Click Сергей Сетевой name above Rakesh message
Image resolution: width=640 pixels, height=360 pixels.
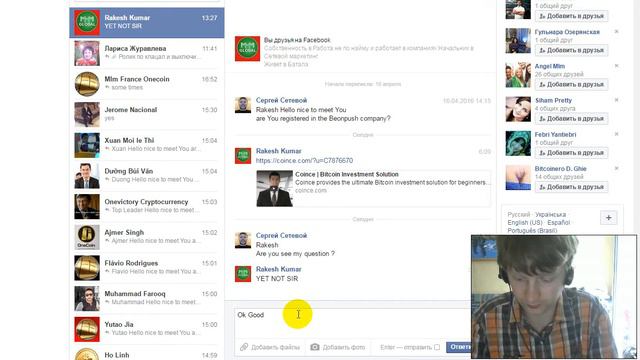[x=281, y=236]
